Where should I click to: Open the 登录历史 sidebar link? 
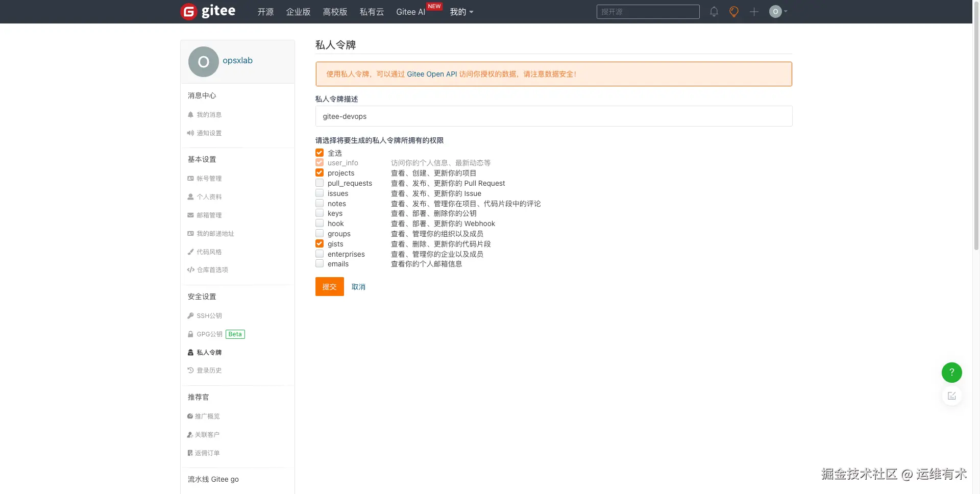[x=209, y=370]
